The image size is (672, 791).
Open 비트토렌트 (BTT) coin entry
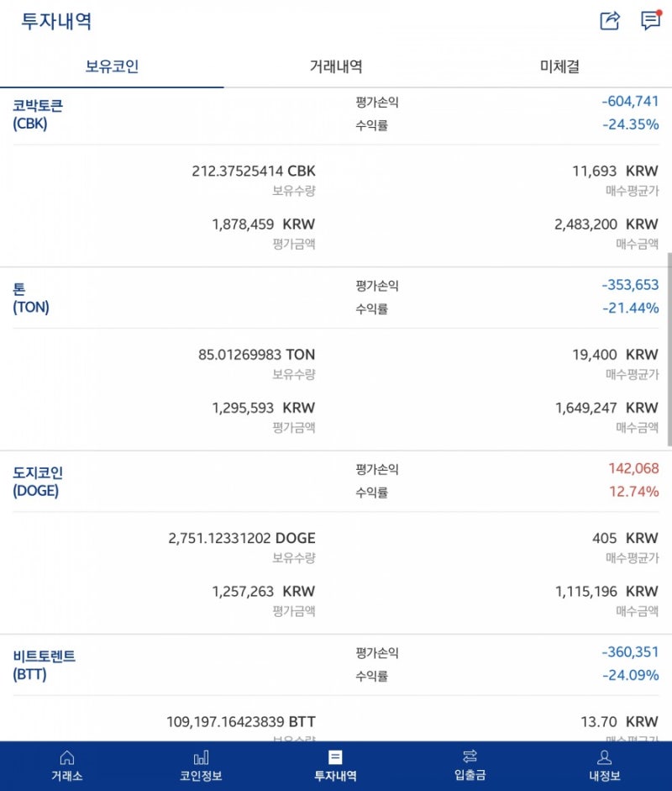pyautogui.click(x=44, y=666)
